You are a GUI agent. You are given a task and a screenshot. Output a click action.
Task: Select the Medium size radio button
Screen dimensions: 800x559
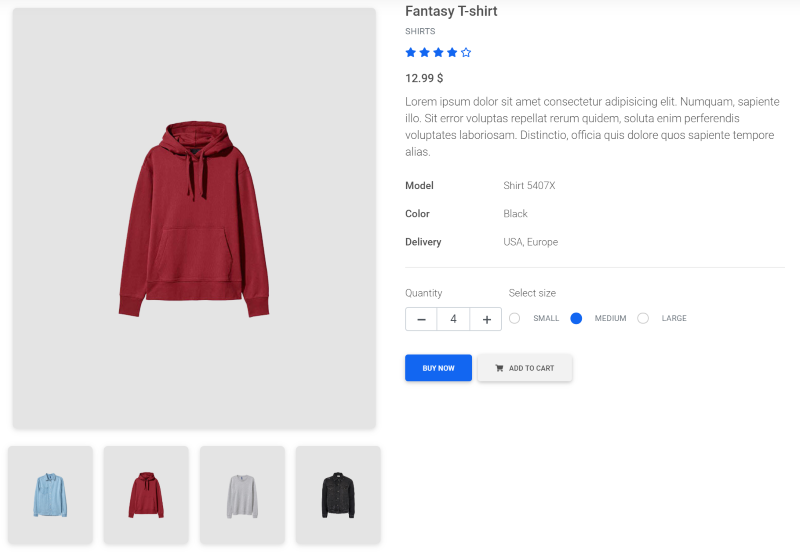pyautogui.click(x=576, y=318)
